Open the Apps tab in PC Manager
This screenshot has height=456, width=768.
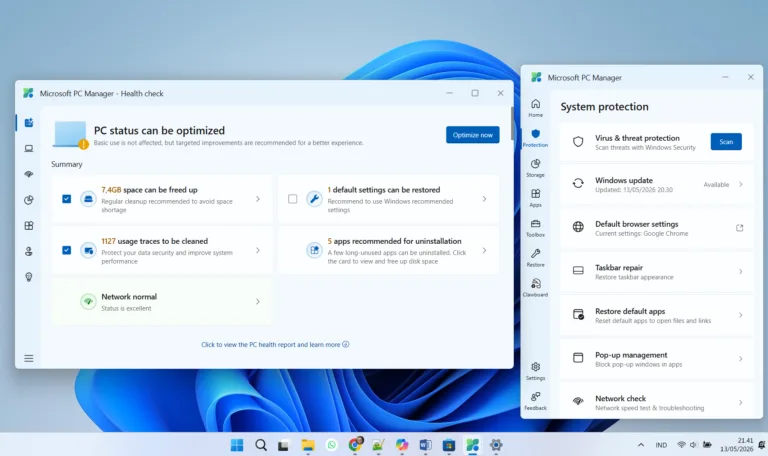pyautogui.click(x=535, y=197)
